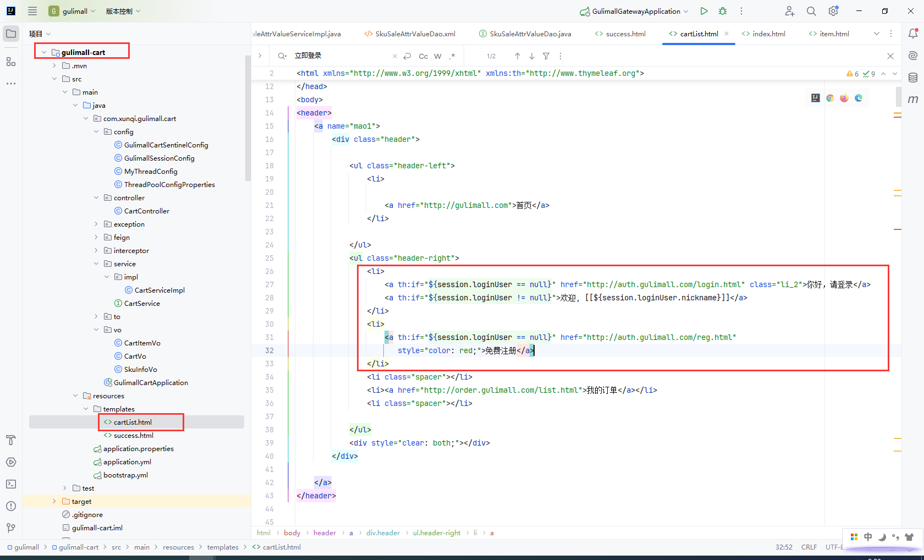The image size is (924, 560).
Task: Click resources in navigation bar
Action: pos(178,547)
